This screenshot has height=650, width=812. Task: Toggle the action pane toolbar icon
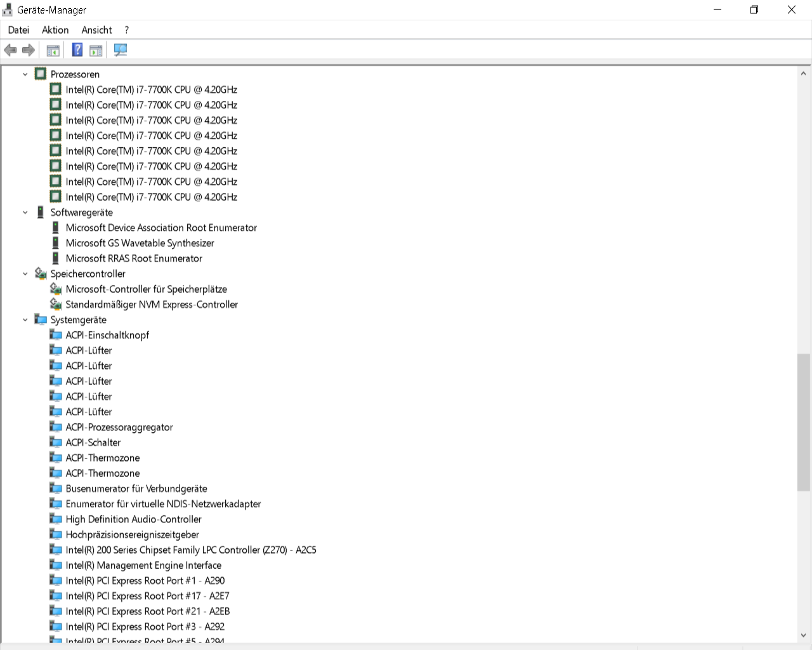pyautogui.click(x=96, y=50)
